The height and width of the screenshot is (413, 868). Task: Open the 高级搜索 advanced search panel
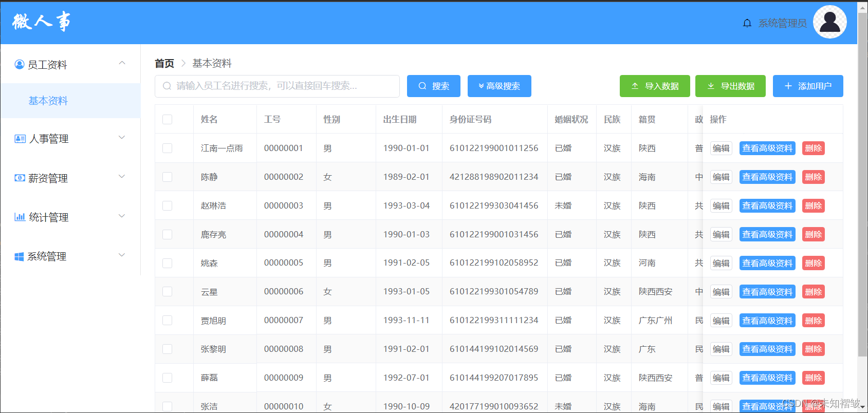[x=500, y=86]
